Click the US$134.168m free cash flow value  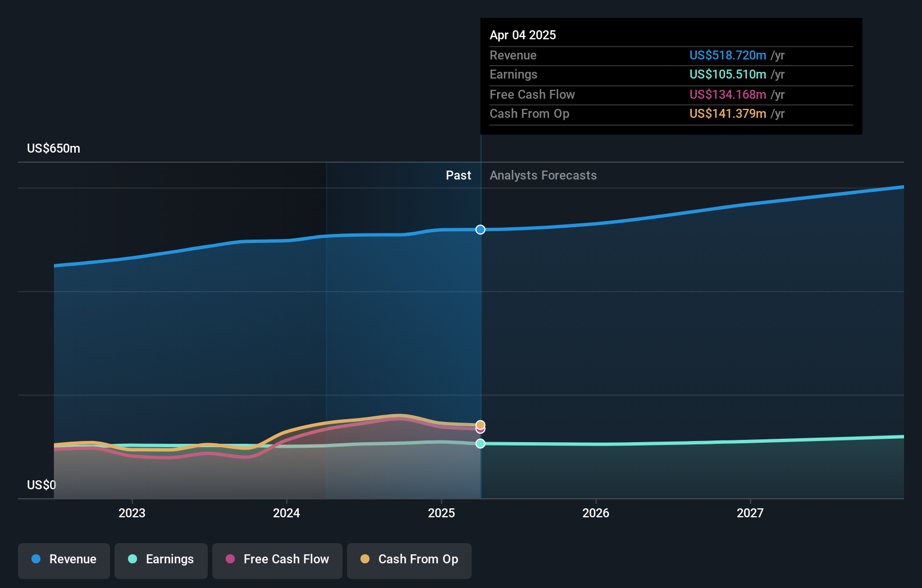pyautogui.click(x=728, y=95)
